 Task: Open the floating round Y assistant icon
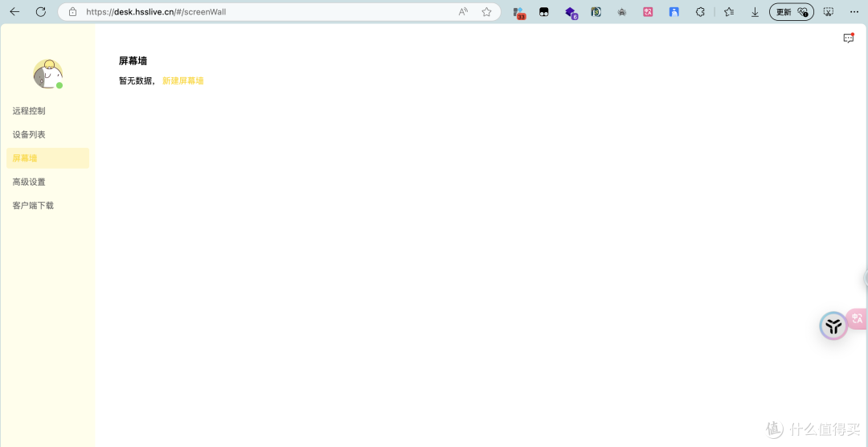[833, 326]
